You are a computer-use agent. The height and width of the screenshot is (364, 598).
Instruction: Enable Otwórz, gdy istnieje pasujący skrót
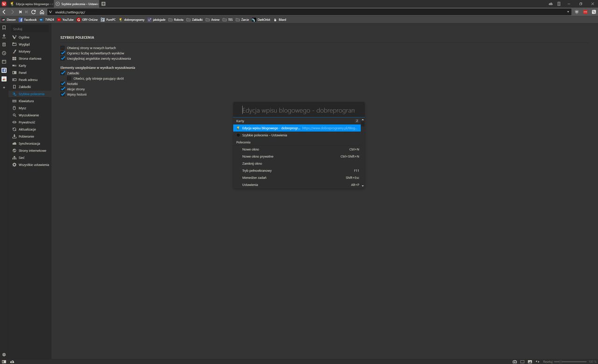coord(69,79)
